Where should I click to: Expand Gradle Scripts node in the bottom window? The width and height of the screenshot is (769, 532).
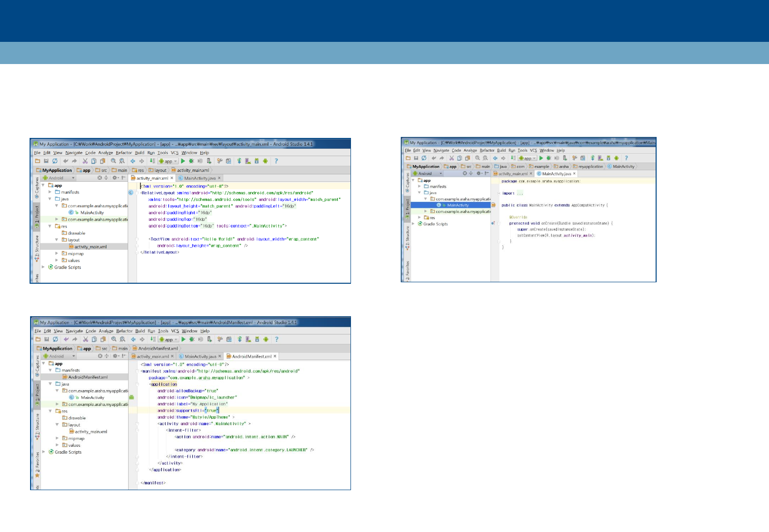(44, 452)
